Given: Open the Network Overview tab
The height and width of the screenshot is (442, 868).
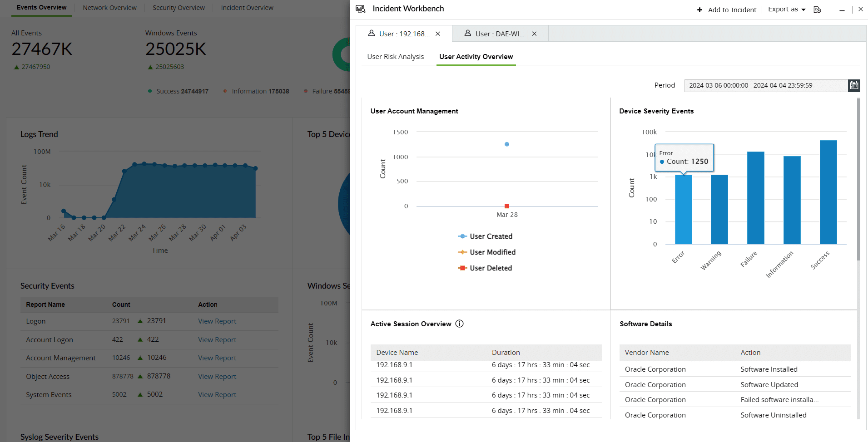Looking at the screenshot, I should click(109, 8).
